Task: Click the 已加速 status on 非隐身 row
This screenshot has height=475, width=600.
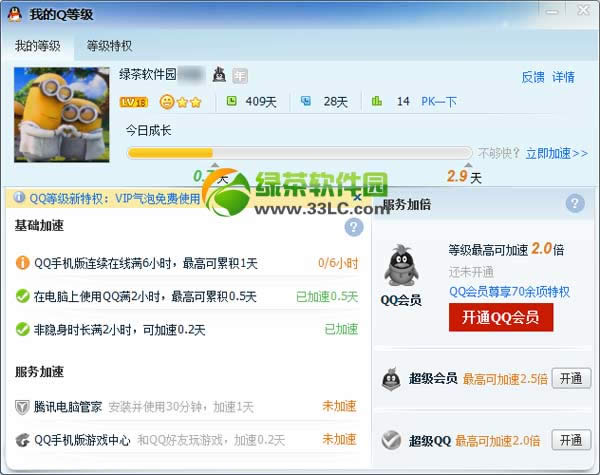Action: (x=341, y=330)
